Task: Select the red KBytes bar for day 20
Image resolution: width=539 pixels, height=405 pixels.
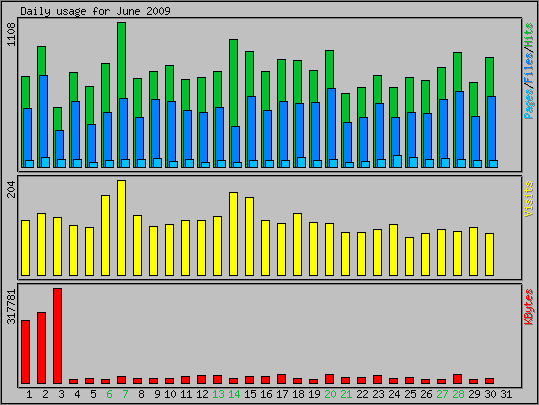Action: [329, 379]
